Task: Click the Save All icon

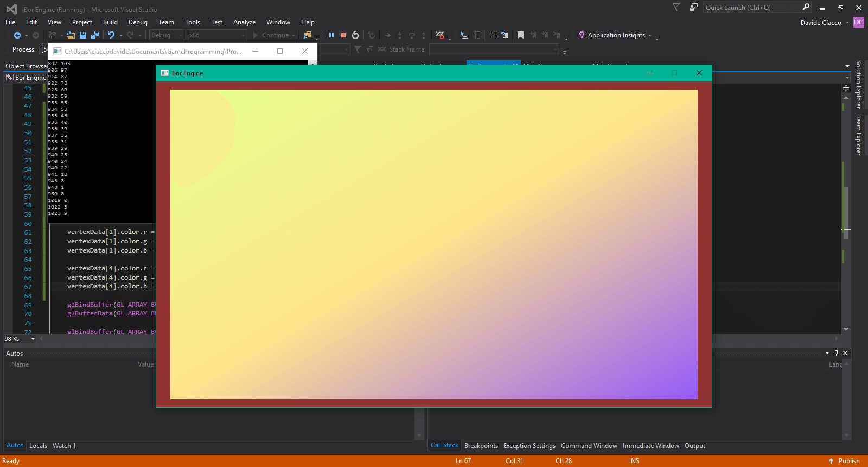Action: pyautogui.click(x=95, y=35)
